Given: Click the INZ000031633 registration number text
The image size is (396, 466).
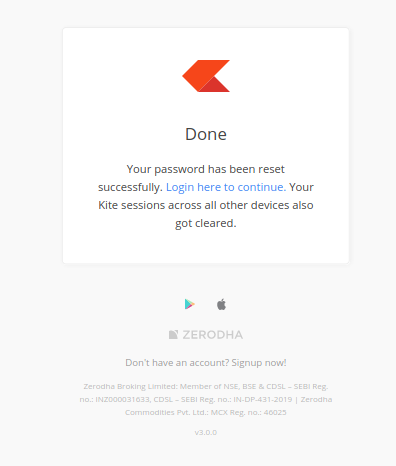Looking at the screenshot, I should coord(123,399).
